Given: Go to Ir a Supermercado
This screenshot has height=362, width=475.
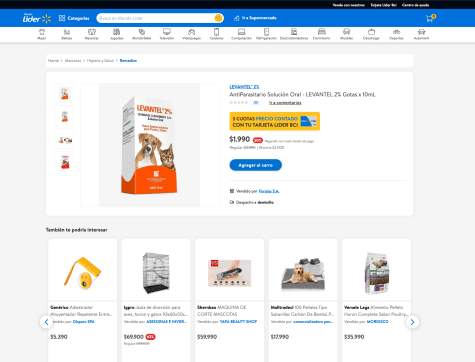Looking at the screenshot, I should point(255,18).
